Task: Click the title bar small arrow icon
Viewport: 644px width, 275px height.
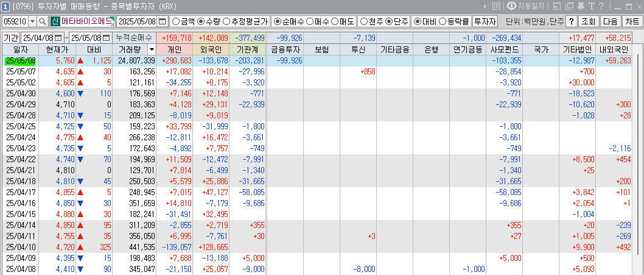Action: coord(485,6)
